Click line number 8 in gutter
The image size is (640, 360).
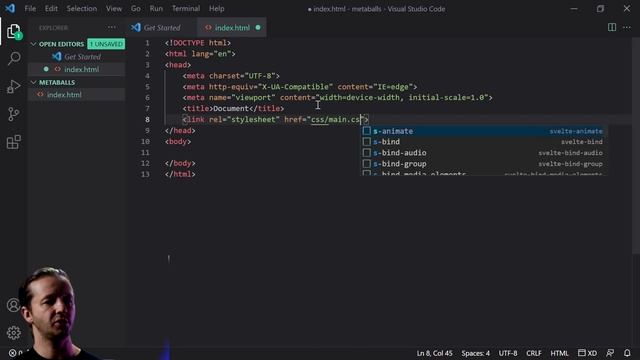[147, 120]
